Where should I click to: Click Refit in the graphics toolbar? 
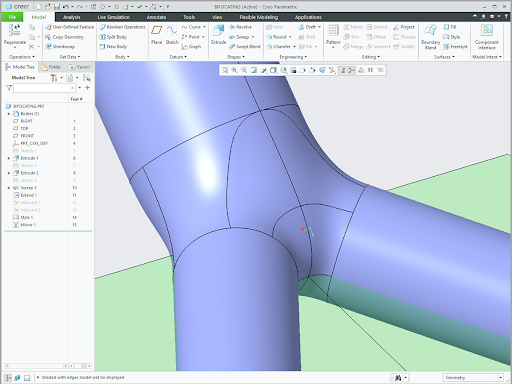(225, 70)
